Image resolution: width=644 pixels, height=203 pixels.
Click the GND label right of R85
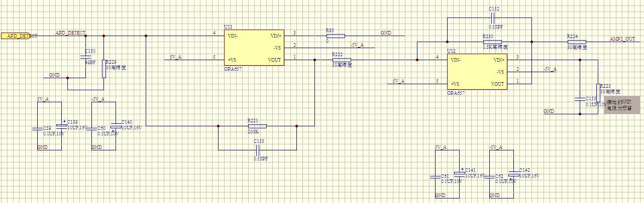click(x=386, y=33)
